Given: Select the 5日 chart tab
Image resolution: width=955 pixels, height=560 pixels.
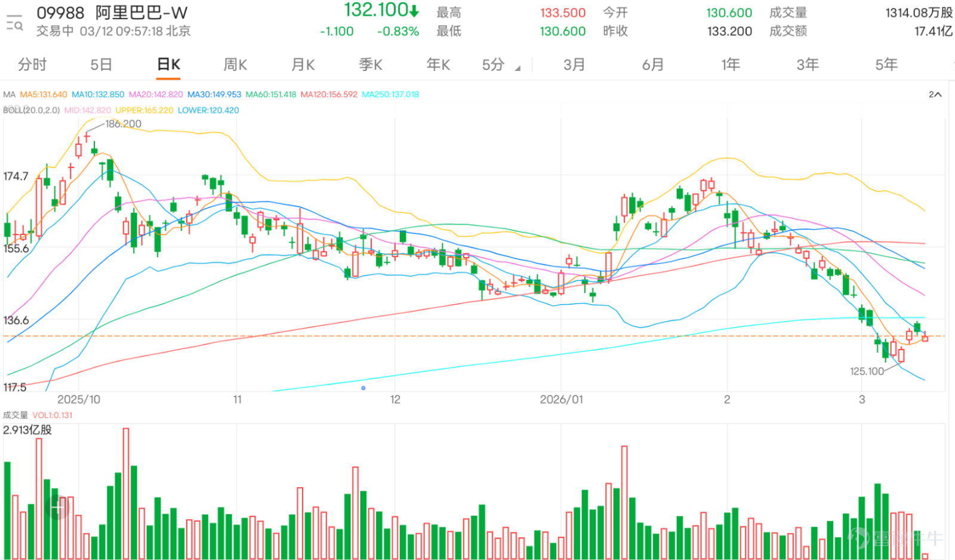Looking at the screenshot, I should [101, 64].
